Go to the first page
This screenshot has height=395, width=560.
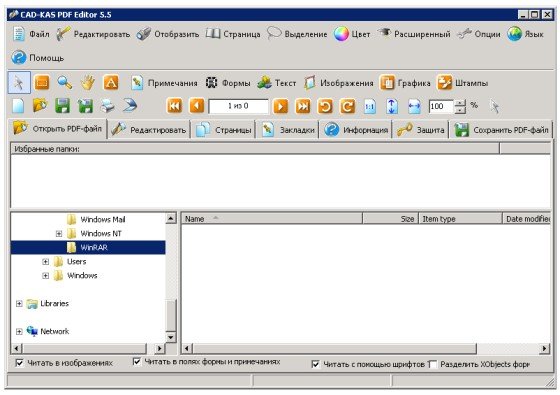[174, 106]
